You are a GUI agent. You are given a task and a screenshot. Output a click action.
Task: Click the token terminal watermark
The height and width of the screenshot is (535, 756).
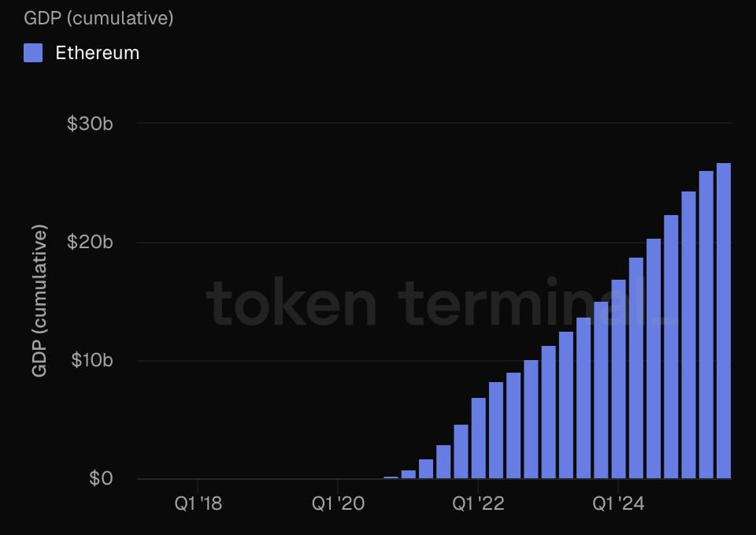coord(441,303)
